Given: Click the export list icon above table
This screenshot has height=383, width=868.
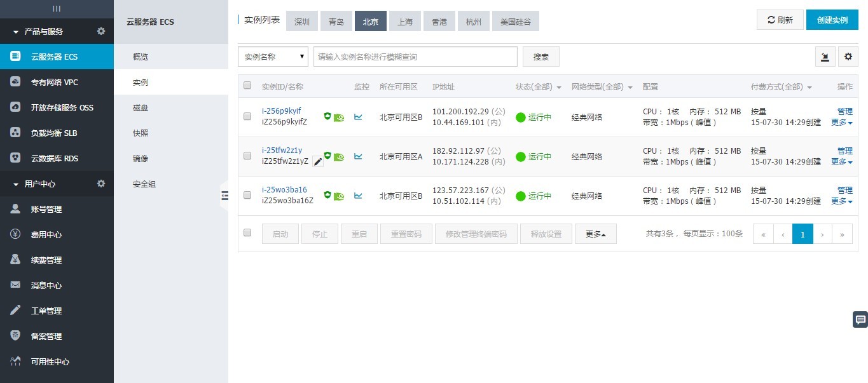Looking at the screenshot, I should 825,57.
